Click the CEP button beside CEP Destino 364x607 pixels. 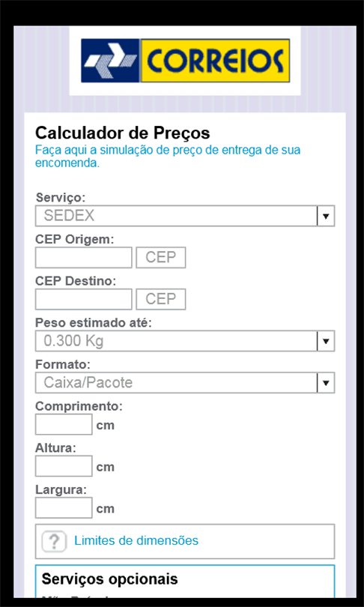pyautogui.click(x=161, y=299)
